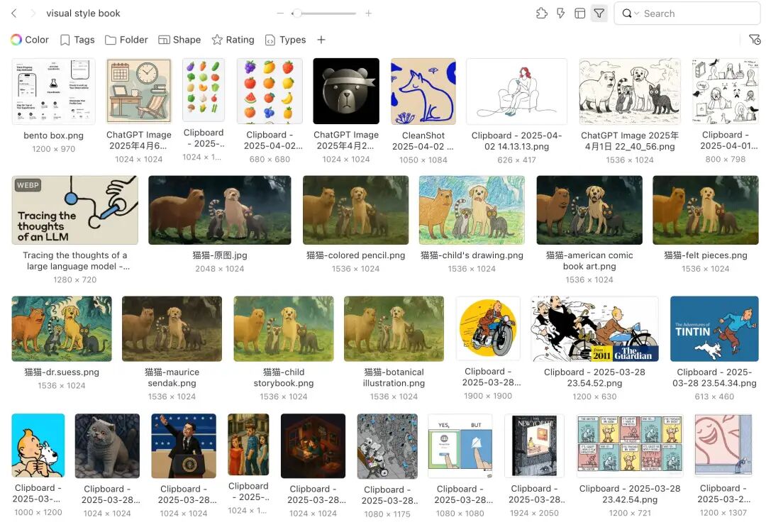Select Tracing the thoughts of an LLM thumbnail

(74, 210)
